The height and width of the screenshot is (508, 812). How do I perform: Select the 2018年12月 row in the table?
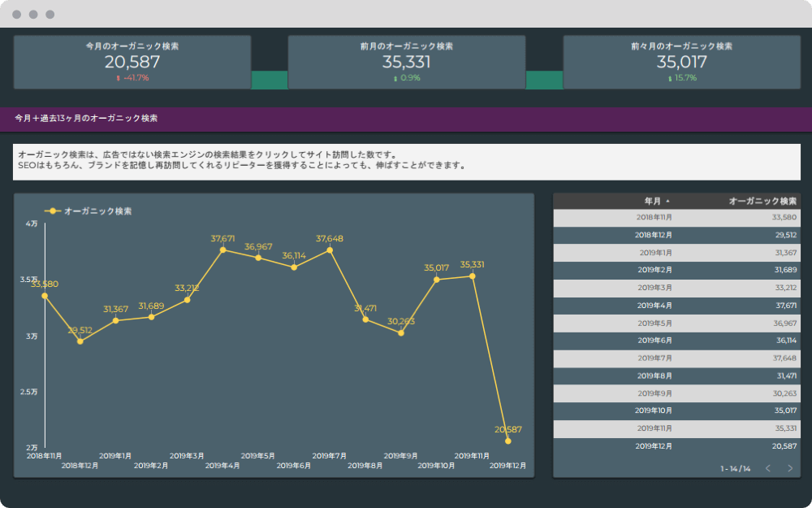[x=676, y=233]
